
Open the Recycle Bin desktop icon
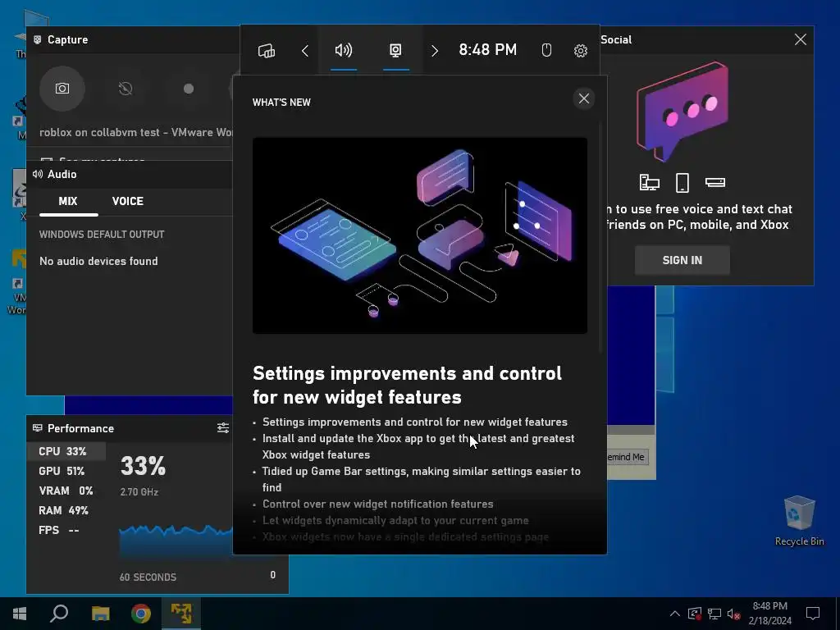coord(799,521)
